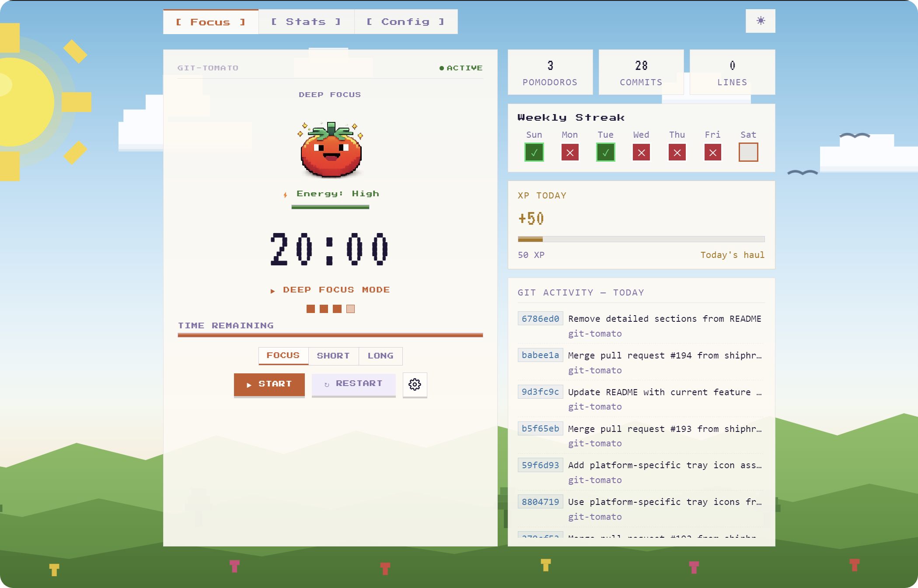Open the Commits stat card

pyautogui.click(x=641, y=72)
